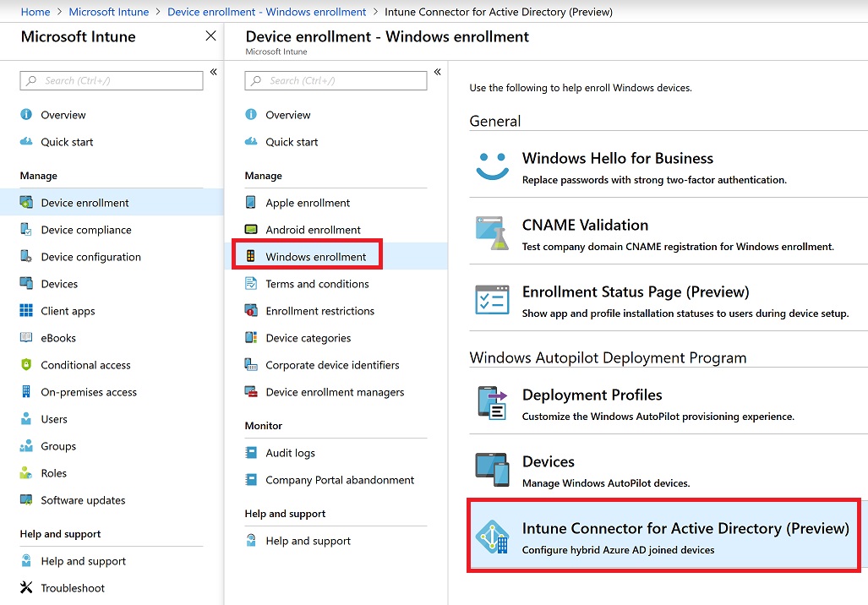868x605 pixels.
Task: Select Device compliance menu item
Action: pos(112,230)
